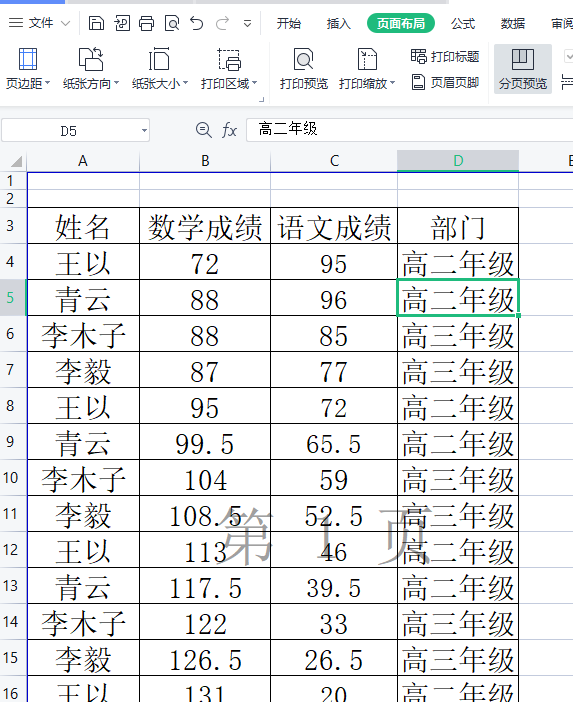
Task: Switch to the 开始 ribbon tab
Action: pyautogui.click(x=289, y=23)
